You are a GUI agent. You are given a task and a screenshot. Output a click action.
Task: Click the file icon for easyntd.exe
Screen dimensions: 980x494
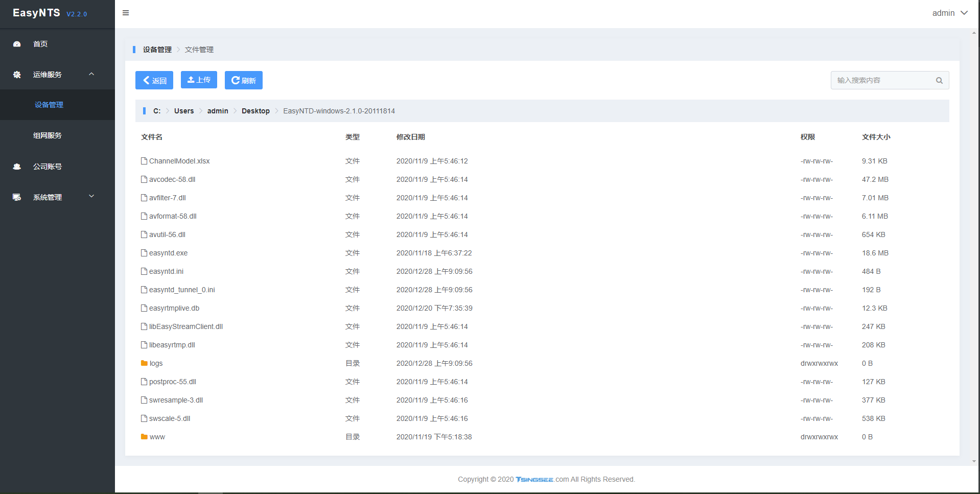point(144,253)
